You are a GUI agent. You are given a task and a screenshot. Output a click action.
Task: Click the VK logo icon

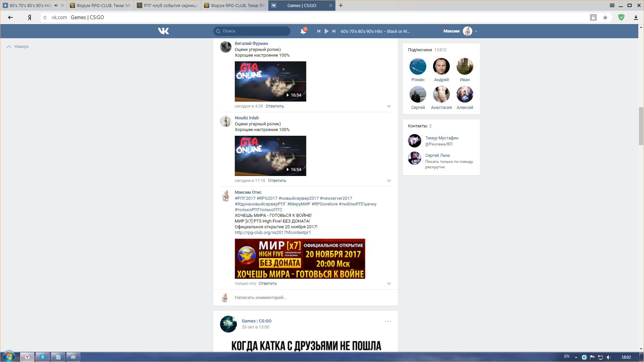tap(163, 31)
